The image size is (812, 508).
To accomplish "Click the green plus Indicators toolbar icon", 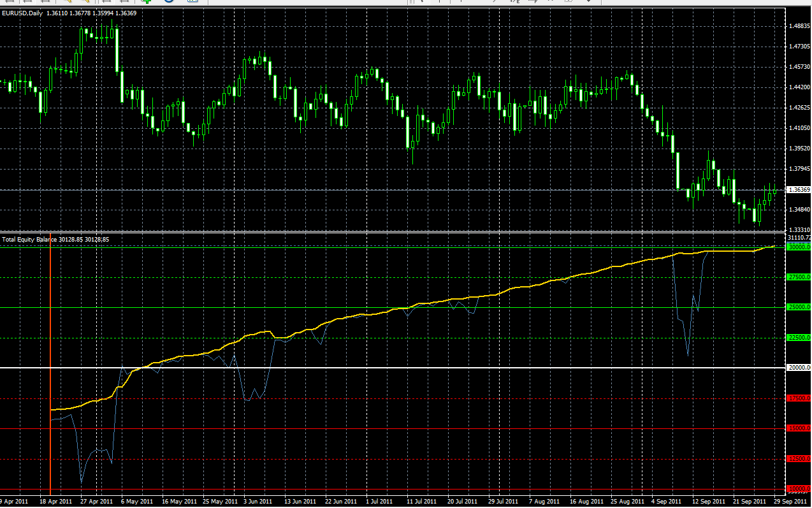I will [x=147, y=2].
